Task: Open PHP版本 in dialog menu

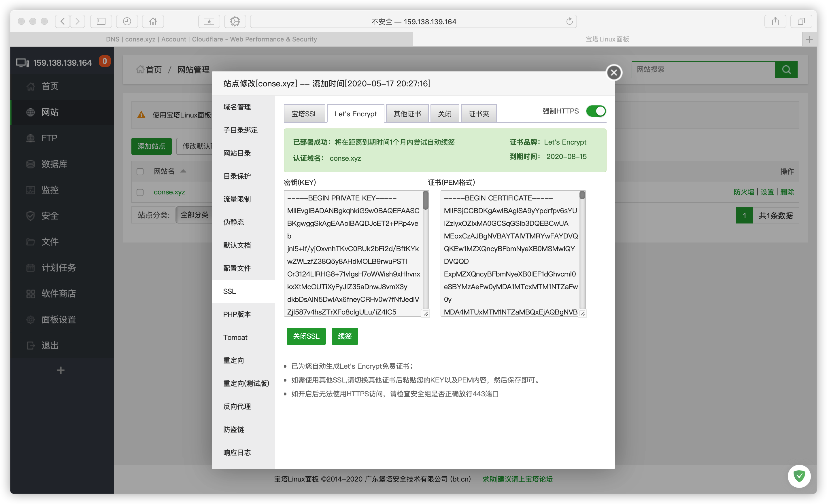Action: pyautogui.click(x=243, y=314)
